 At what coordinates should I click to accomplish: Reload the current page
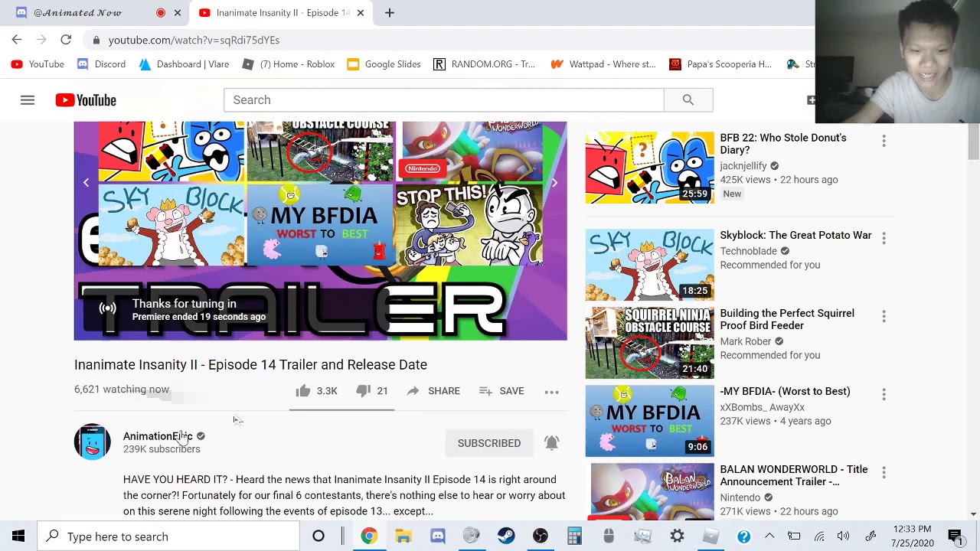[66, 40]
